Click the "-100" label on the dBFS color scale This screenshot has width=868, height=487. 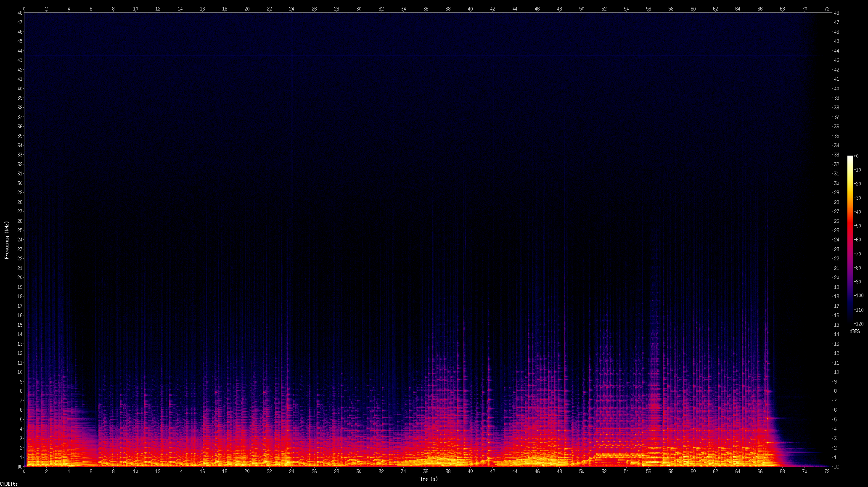point(859,296)
